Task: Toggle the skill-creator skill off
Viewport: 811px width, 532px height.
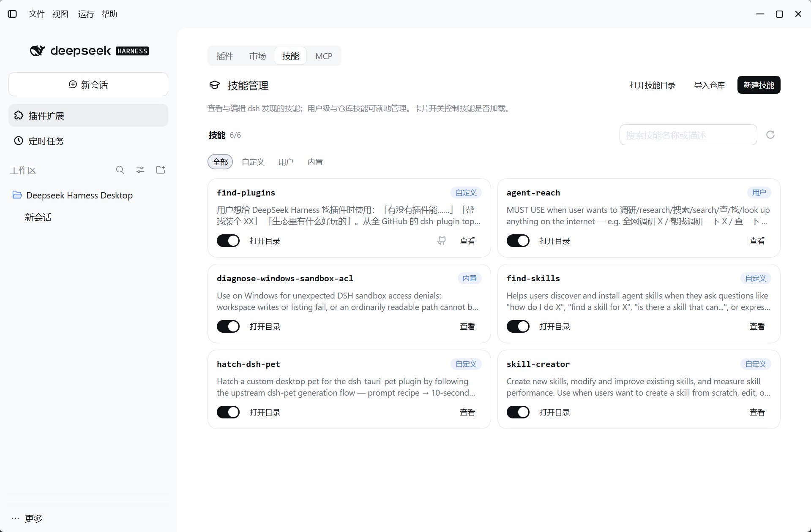Action: pyautogui.click(x=518, y=412)
